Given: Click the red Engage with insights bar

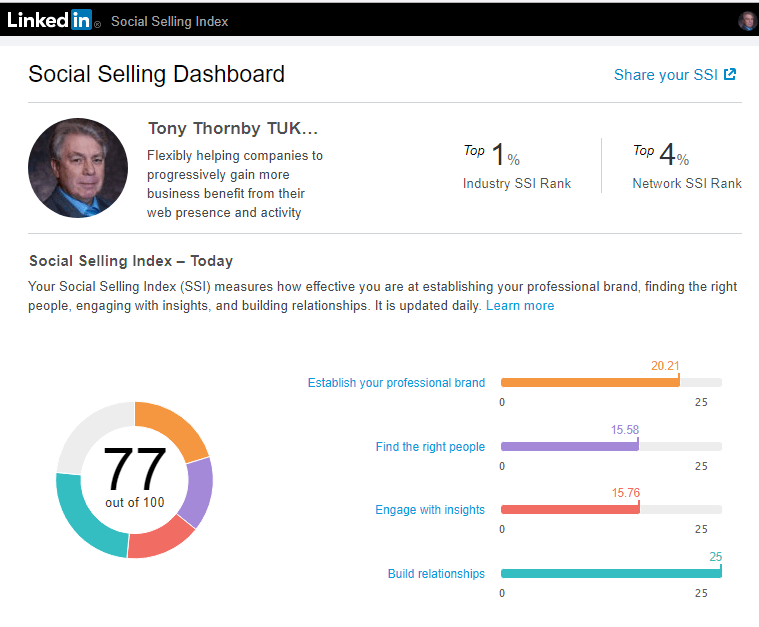Looking at the screenshot, I should pos(569,509).
